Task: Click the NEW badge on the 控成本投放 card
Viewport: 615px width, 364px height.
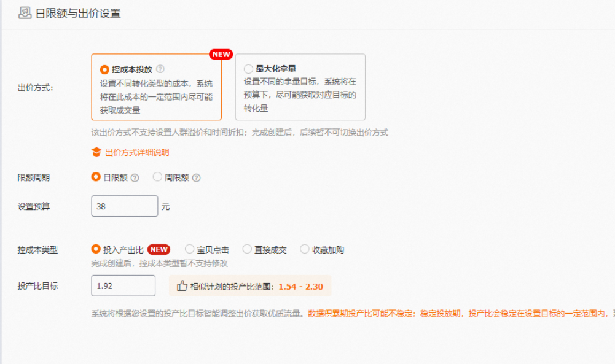Action: [221, 54]
